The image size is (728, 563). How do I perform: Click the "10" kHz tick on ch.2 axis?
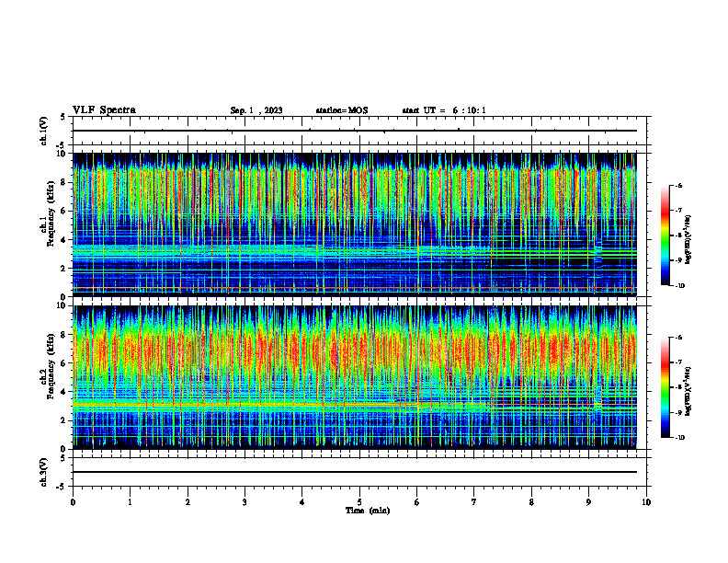62,306
